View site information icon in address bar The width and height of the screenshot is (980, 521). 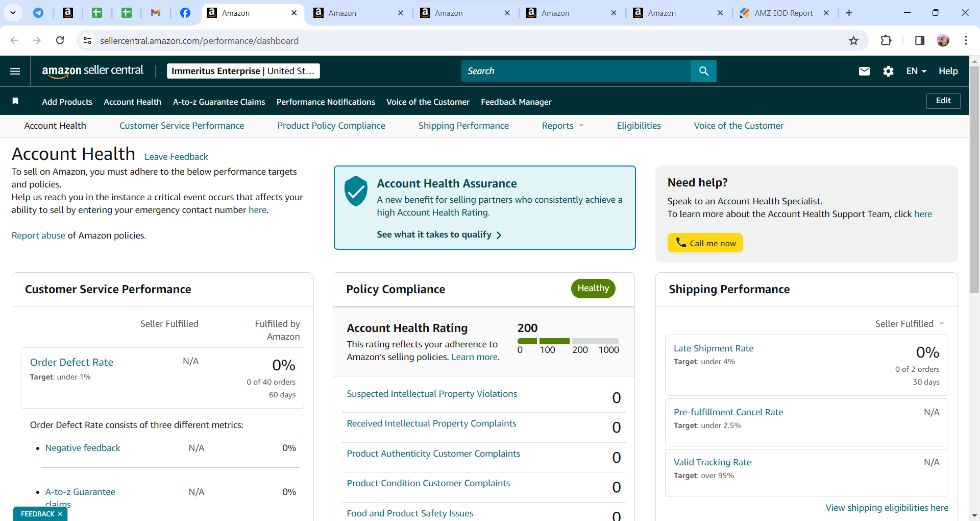click(88, 40)
